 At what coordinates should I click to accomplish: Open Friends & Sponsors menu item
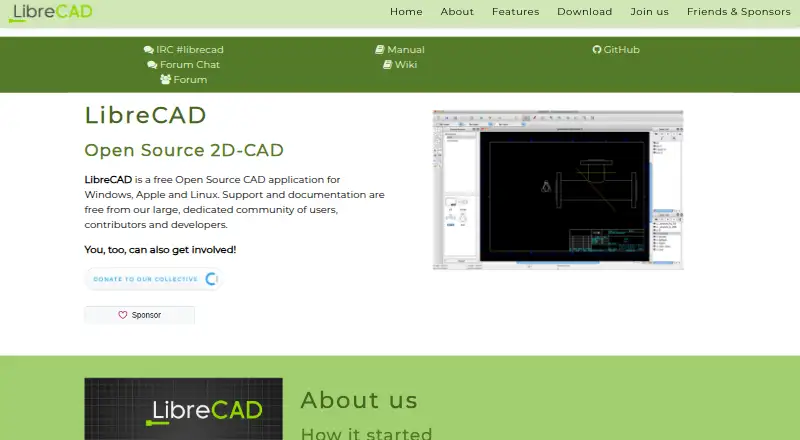point(738,12)
